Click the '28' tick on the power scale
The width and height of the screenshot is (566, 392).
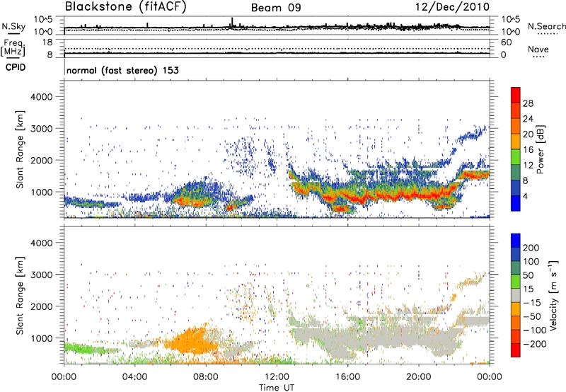click(528, 103)
